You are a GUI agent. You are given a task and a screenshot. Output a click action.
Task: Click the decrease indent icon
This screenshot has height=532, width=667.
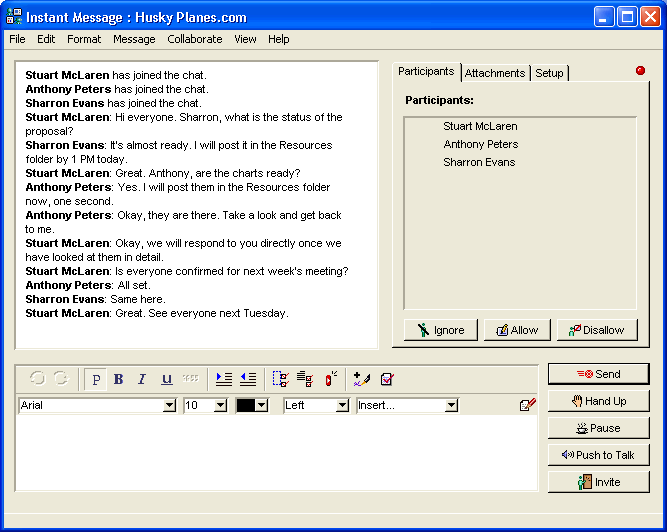point(248,379)
